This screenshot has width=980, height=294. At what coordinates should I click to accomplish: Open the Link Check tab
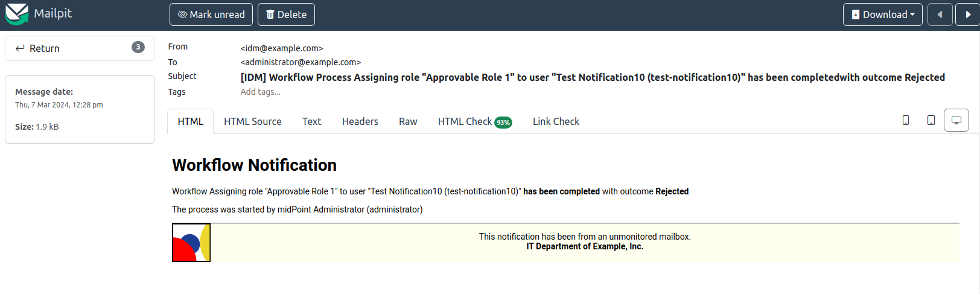pyautogui.click(x=556, y=121)
